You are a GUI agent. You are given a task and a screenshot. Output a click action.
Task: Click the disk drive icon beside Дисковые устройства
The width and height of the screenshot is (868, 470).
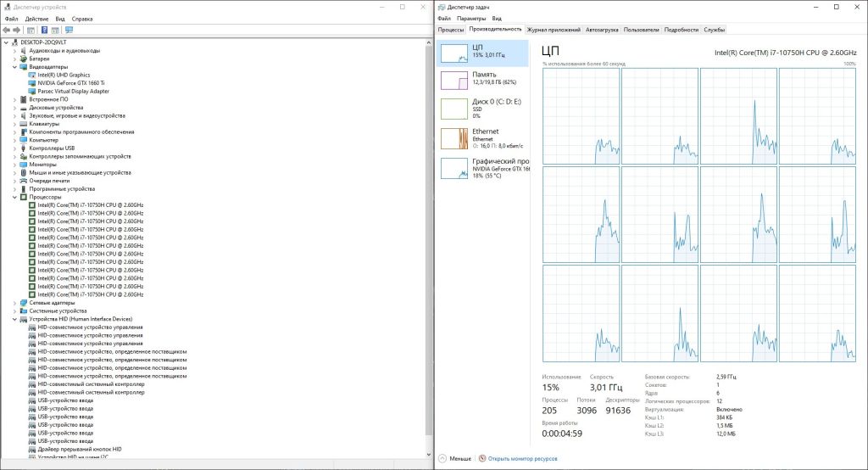[23, 108]
